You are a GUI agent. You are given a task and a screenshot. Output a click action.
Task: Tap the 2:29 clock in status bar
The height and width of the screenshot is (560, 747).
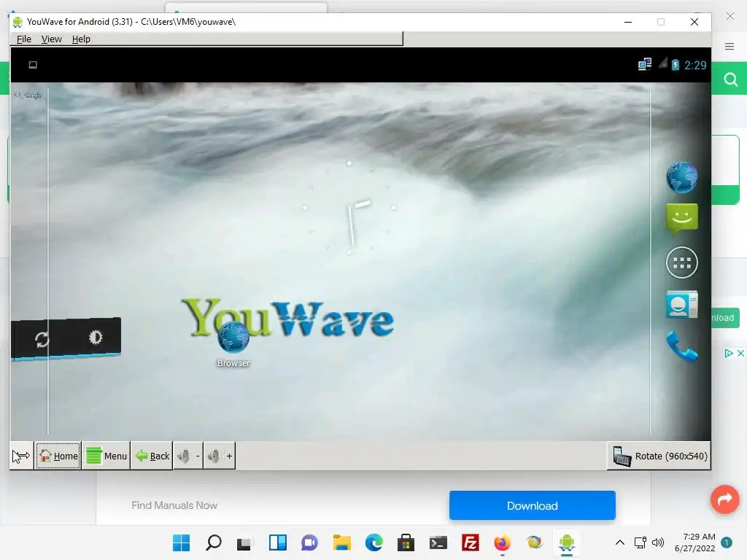click(695, 65)
